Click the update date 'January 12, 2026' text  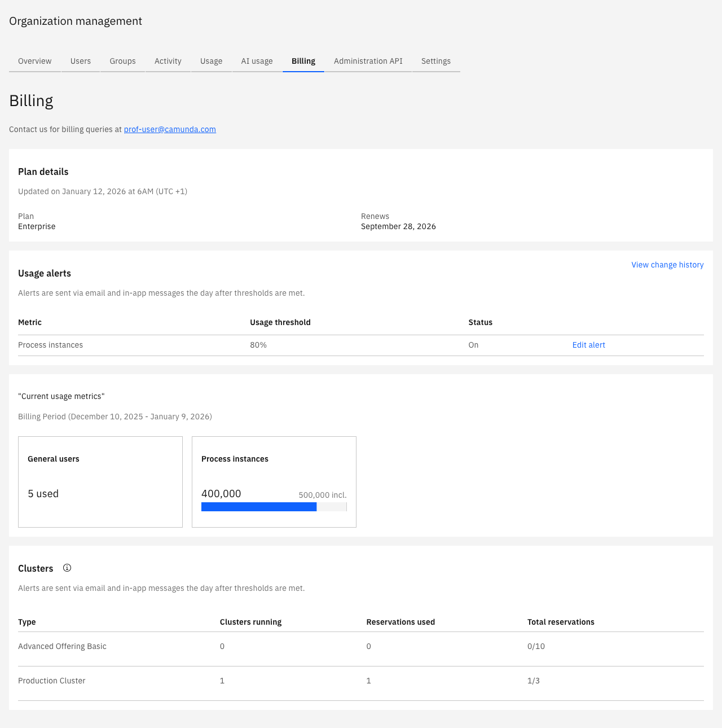94,191
